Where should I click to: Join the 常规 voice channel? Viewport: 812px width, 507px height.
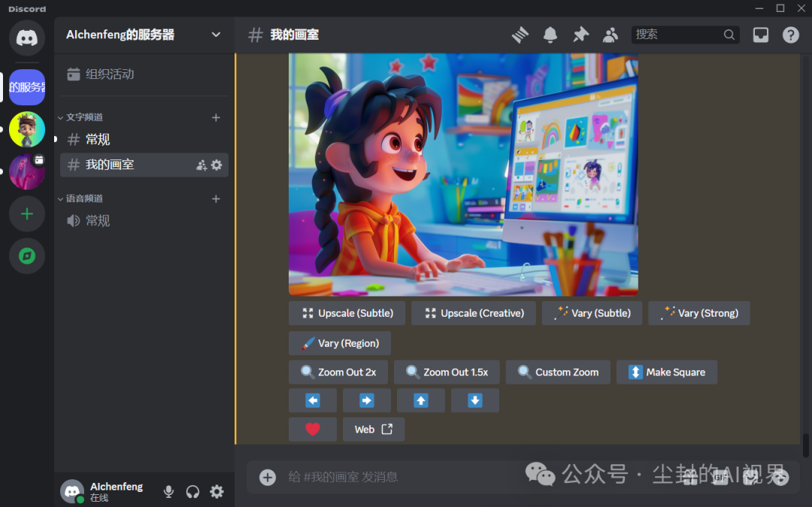click(x=144, y=221)
